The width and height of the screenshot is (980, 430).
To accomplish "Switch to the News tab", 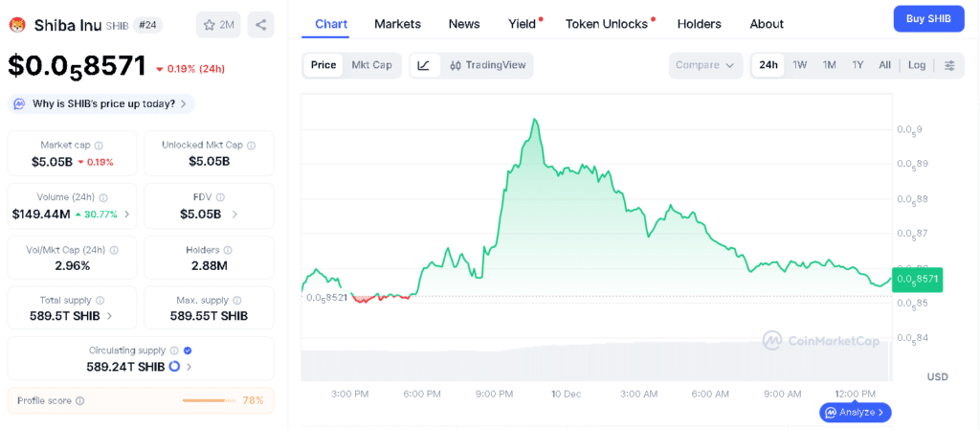I will [x=464, y=24].
